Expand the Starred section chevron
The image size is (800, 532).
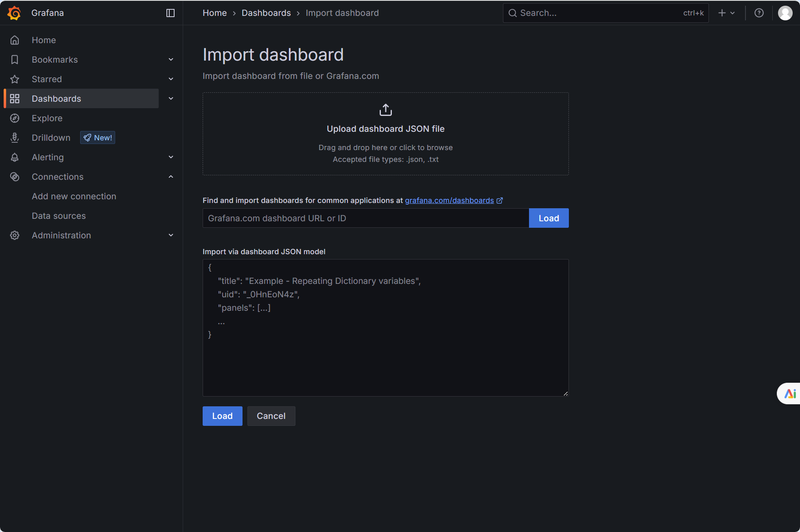(171, 79)
